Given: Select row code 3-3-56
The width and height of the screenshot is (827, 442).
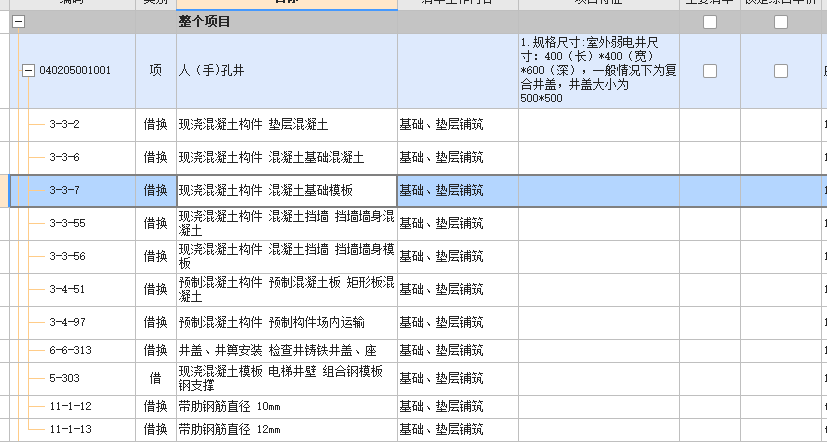Looking at the screenshot, I should click(67, 256).
